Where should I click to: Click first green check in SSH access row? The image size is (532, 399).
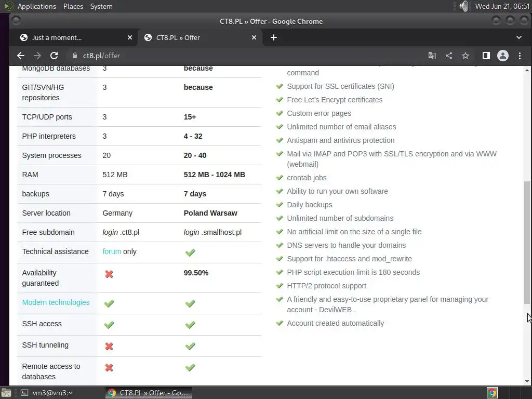click(109, 325)
